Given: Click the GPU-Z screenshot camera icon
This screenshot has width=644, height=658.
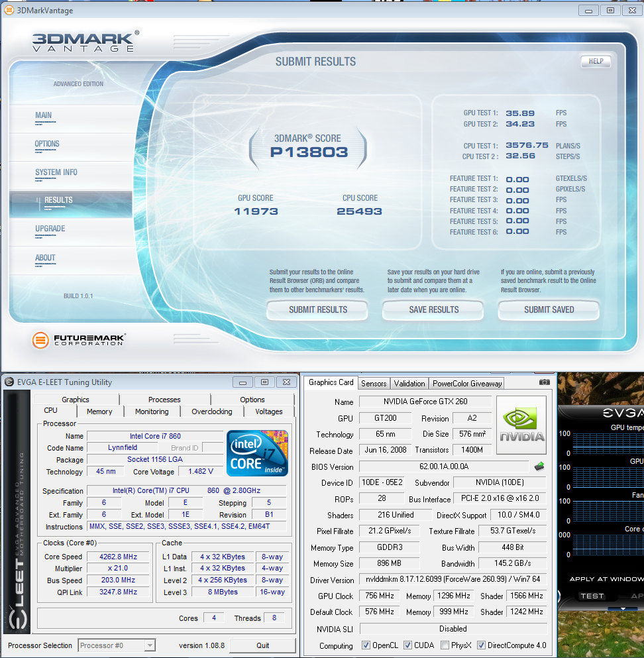Looking at the screenshot, I should click(x=544, y=382).
